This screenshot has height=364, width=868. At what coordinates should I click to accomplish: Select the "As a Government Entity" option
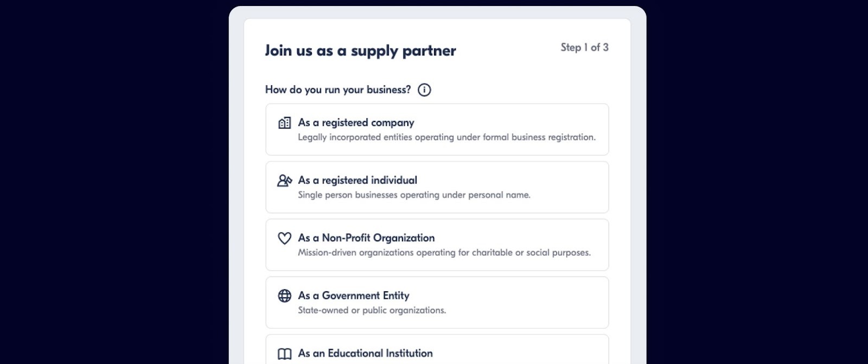click(354, 296)
